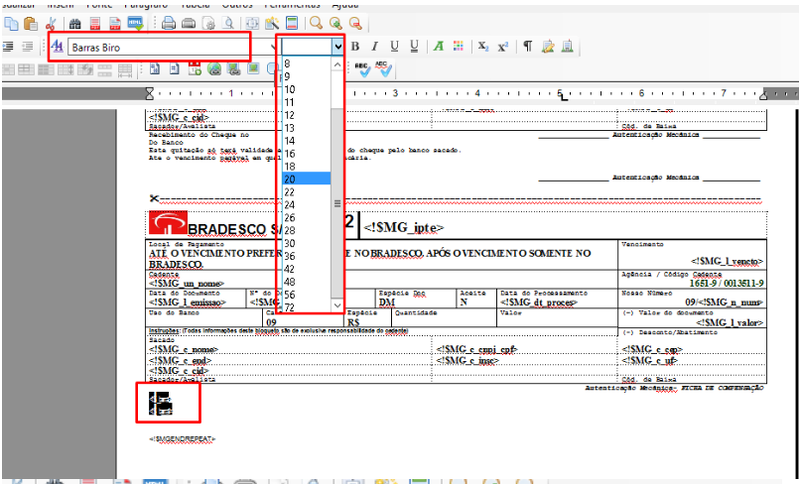Viewport: 800px width, 484px height.
Task: Click the size list scroll-down arrow
Action: 337,305
